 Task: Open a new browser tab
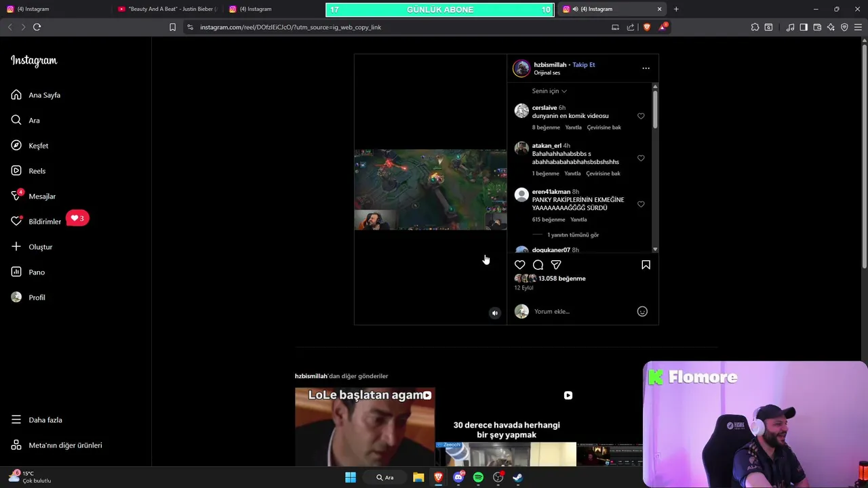(676, 9)
